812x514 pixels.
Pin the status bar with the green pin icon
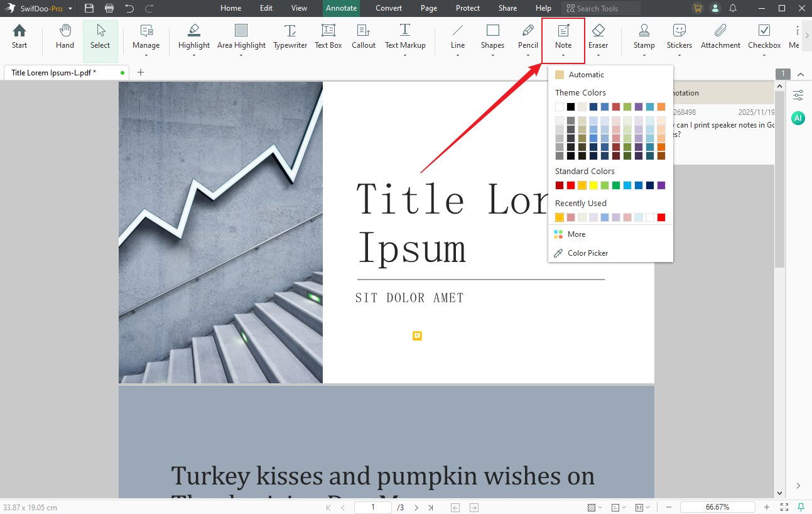(123, 72)
